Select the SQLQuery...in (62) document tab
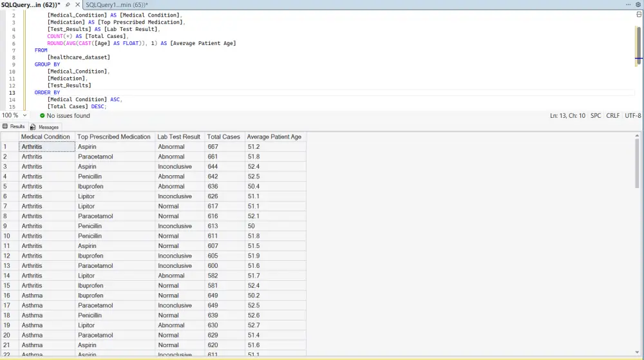Viewport: 644px width, 360px height. (x=31, y=5)
